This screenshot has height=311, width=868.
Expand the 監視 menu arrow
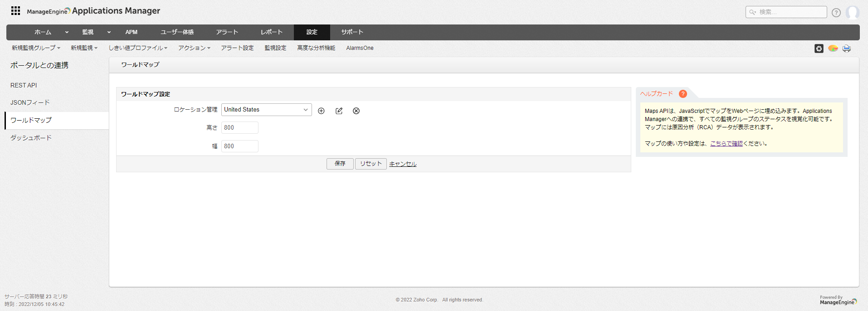click(x=109, y=32)
